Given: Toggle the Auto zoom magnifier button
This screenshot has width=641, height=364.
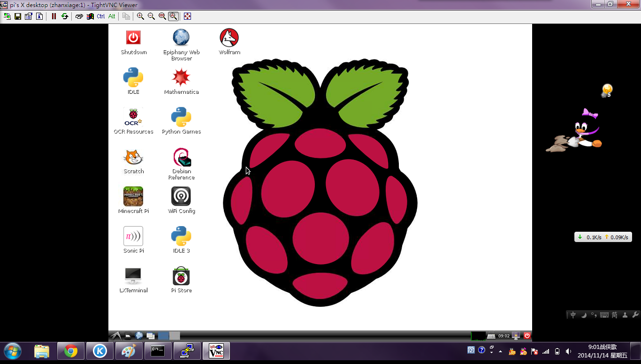Looking at the screenshot, I should tap(173, 16).
